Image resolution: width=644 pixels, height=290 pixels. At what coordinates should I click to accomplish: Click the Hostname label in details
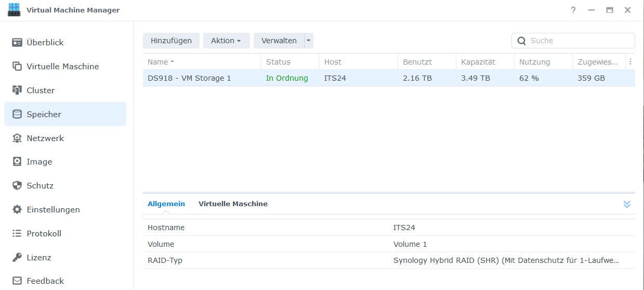166,228
